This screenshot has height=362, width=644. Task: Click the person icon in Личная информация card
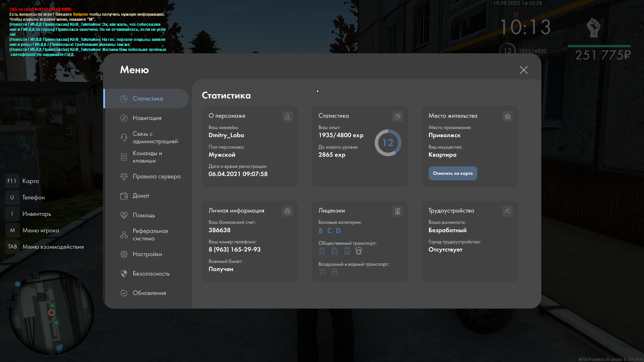pyautogui.click(x=287, y=211)
